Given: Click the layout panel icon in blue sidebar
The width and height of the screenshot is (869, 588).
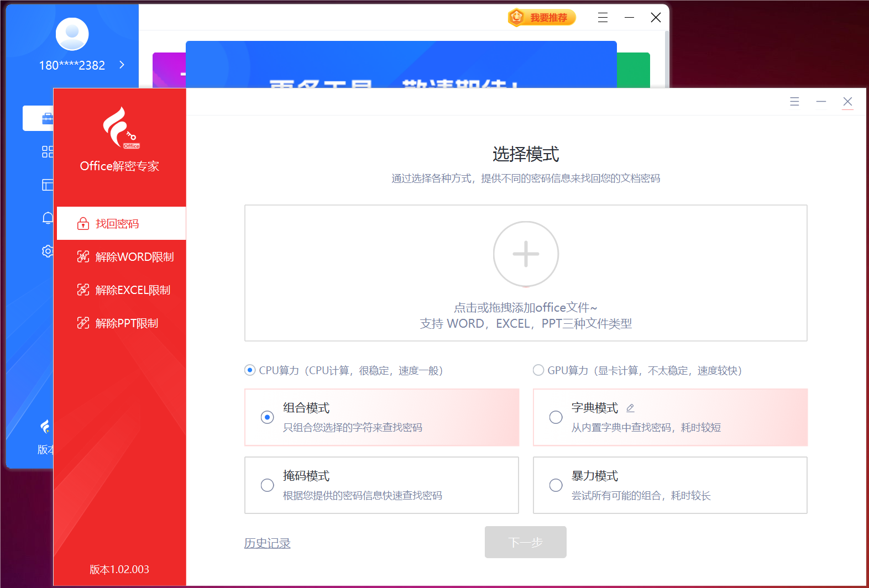Looking at the screenshot, I should (48, 185).
